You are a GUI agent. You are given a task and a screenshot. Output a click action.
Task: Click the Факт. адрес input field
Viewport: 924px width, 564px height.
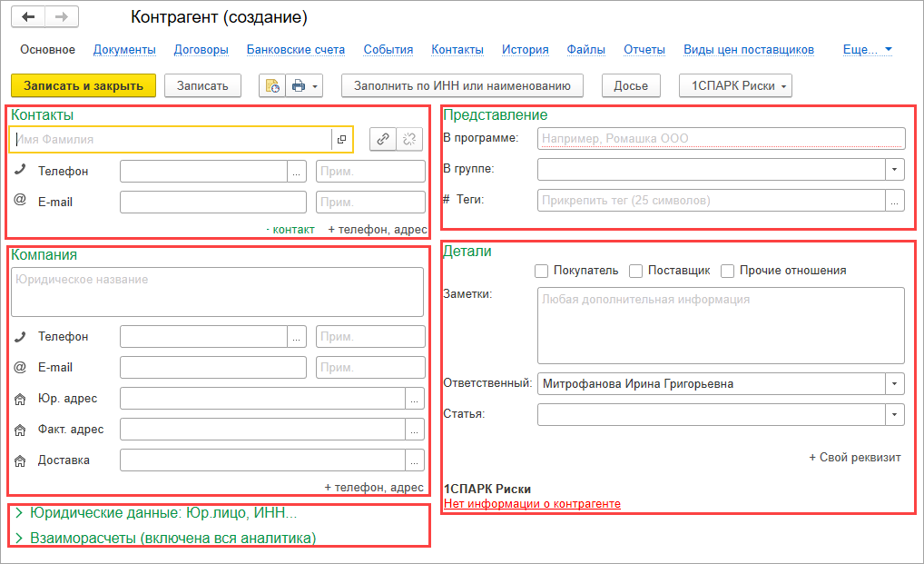click(263, 429)
